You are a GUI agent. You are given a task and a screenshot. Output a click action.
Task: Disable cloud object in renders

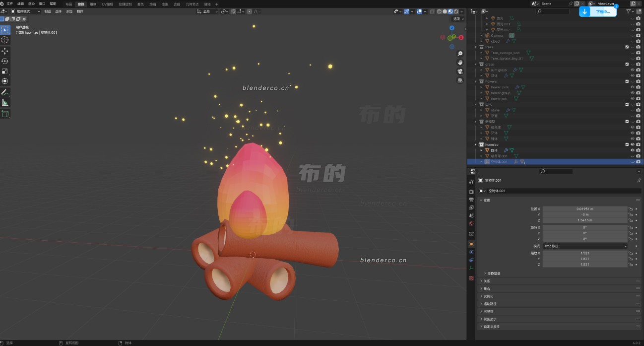point(638,41)
